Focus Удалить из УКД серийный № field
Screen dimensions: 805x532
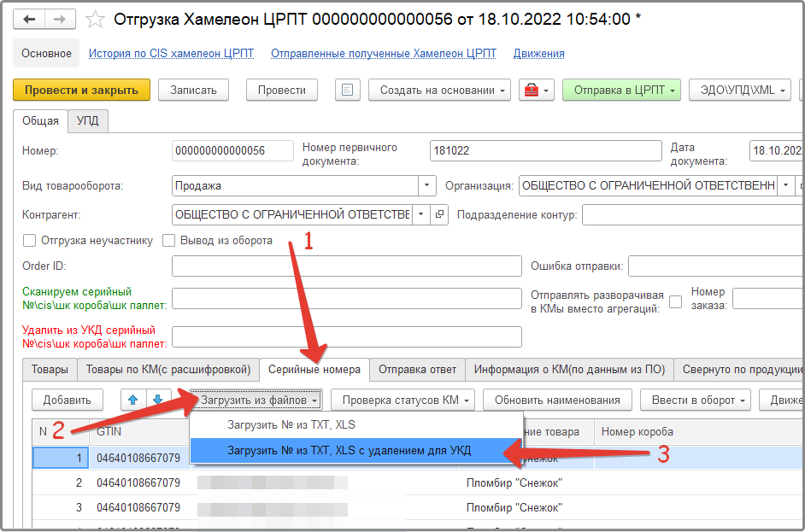pos(347,337)
